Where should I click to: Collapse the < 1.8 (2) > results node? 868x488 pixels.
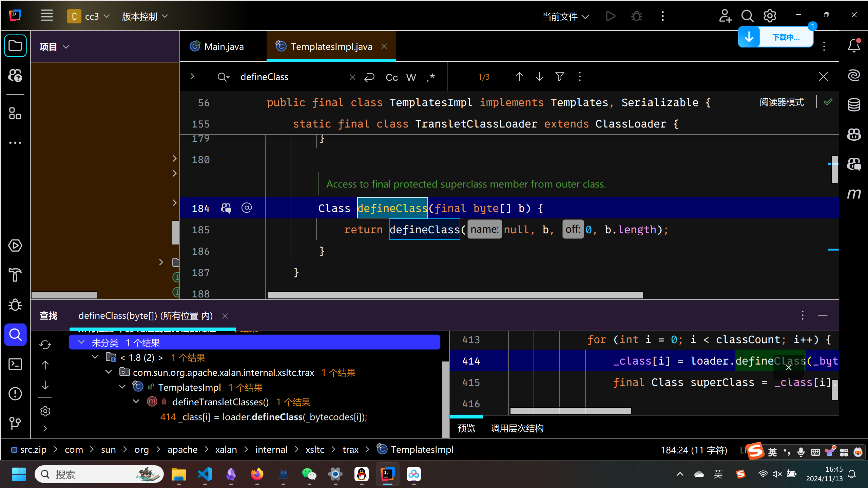[95, 357]
